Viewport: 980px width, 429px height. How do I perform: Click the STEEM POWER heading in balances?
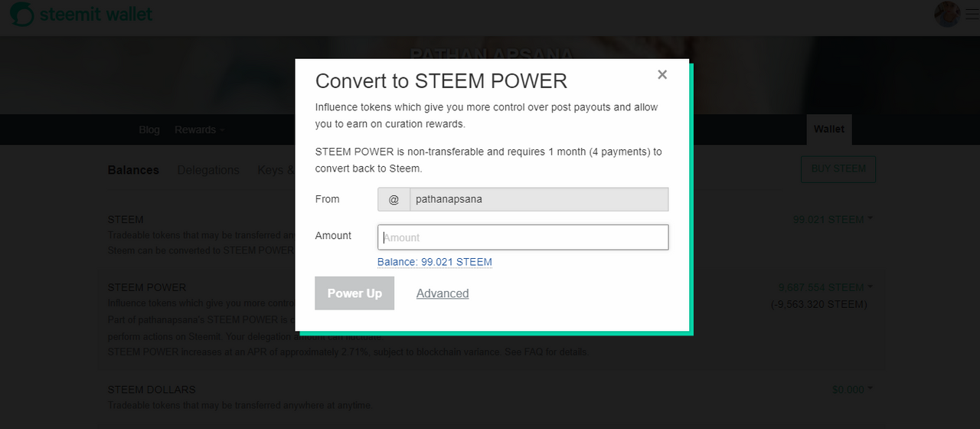tap(147, 288)
